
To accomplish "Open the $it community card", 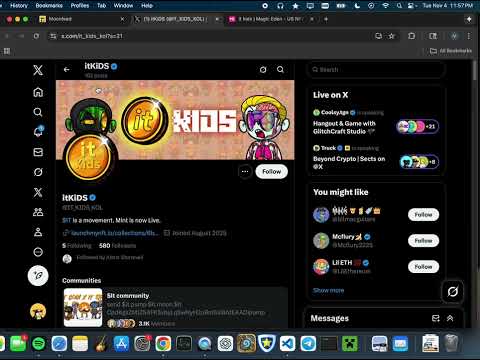I will [175, 307].
